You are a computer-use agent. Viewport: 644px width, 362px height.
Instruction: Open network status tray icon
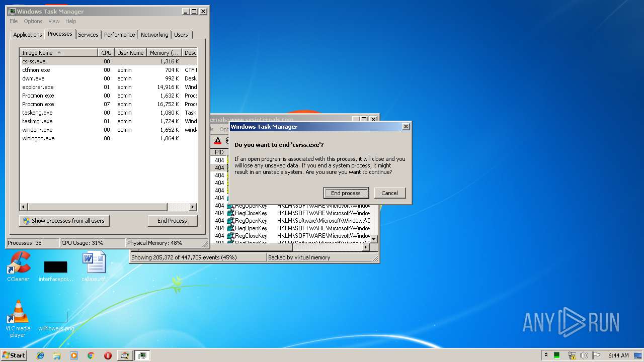(x=572, y=355)
